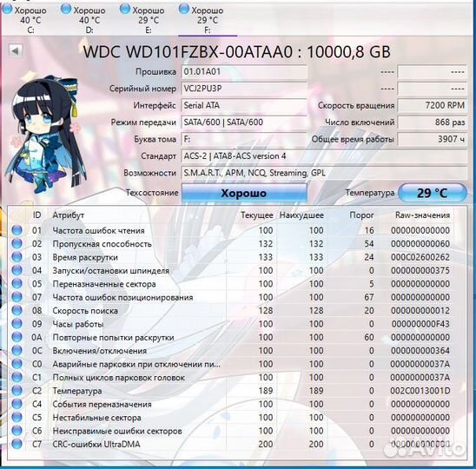This screenshot has width=476, height=469.
Task: Click the firmware field 01.01A01
Action: 244,72
